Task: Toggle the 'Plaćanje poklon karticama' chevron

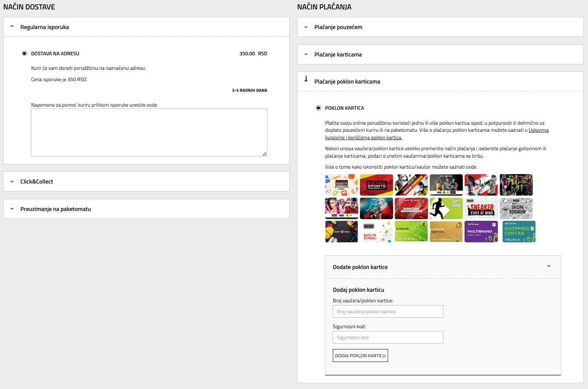Action: [x=306, y=80]
